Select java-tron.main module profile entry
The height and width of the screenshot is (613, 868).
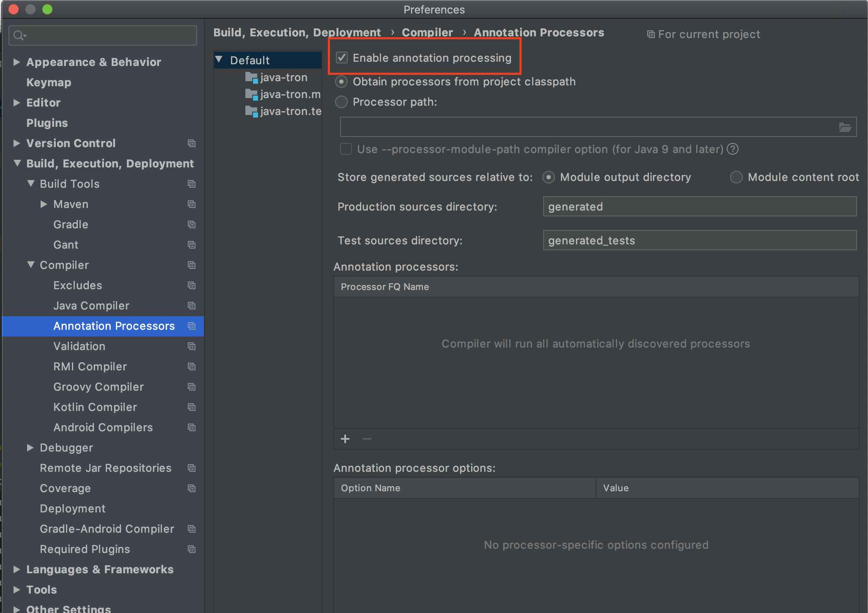point(290,94)
